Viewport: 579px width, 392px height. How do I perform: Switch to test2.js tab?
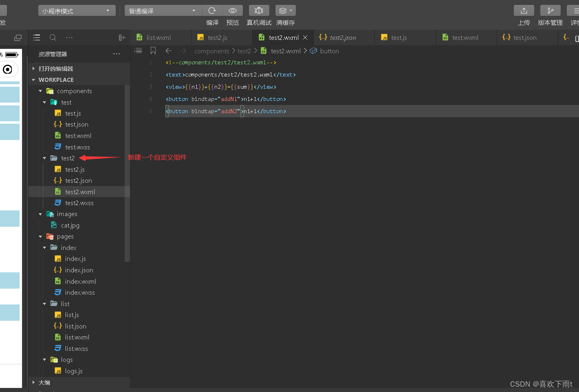tap(222, 37)
